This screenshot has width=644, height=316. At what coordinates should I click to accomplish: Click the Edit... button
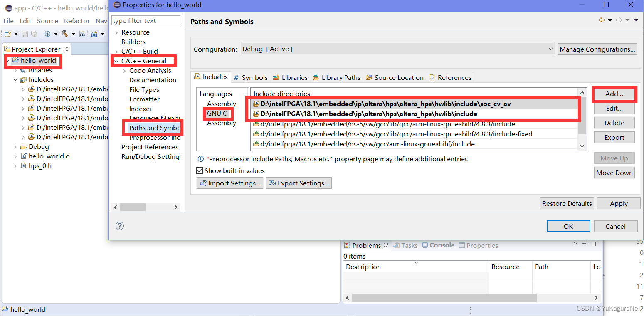click(614, 108)
